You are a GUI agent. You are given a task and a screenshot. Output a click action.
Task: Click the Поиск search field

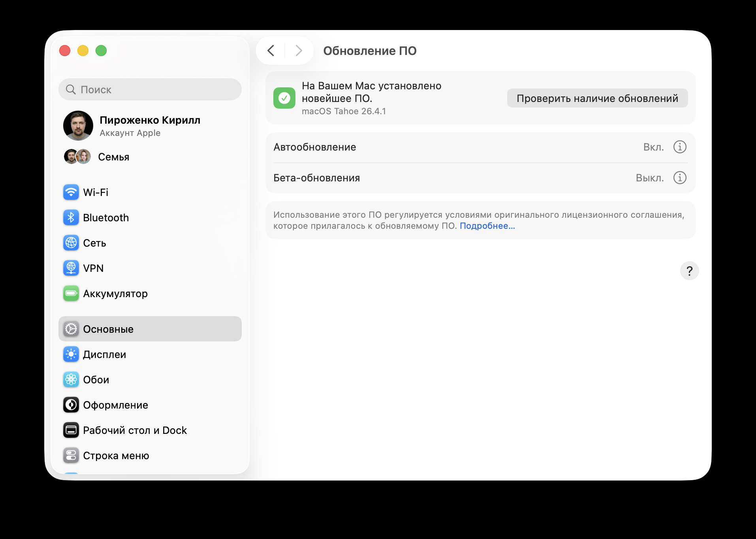[x=150, y=89]
